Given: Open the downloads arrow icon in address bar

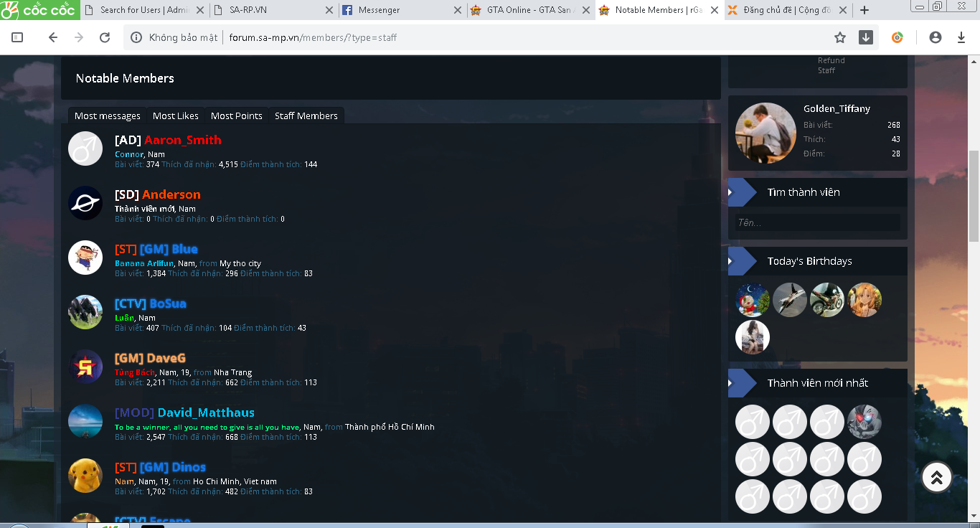Looking at the screenshot, I should click(x=866, y=37).
